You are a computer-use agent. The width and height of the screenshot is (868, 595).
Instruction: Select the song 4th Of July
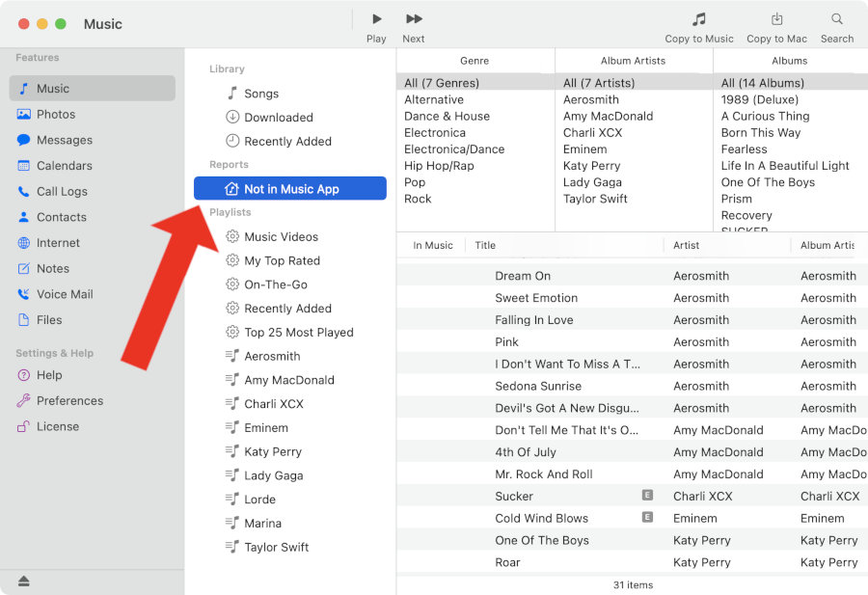pyautogui.click(x=632, y=452)
